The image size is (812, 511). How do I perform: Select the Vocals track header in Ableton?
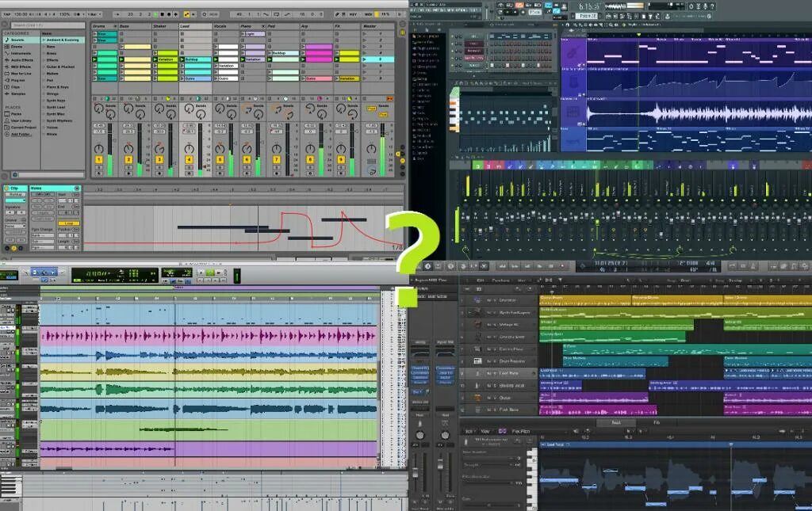[x=226, y=26]
